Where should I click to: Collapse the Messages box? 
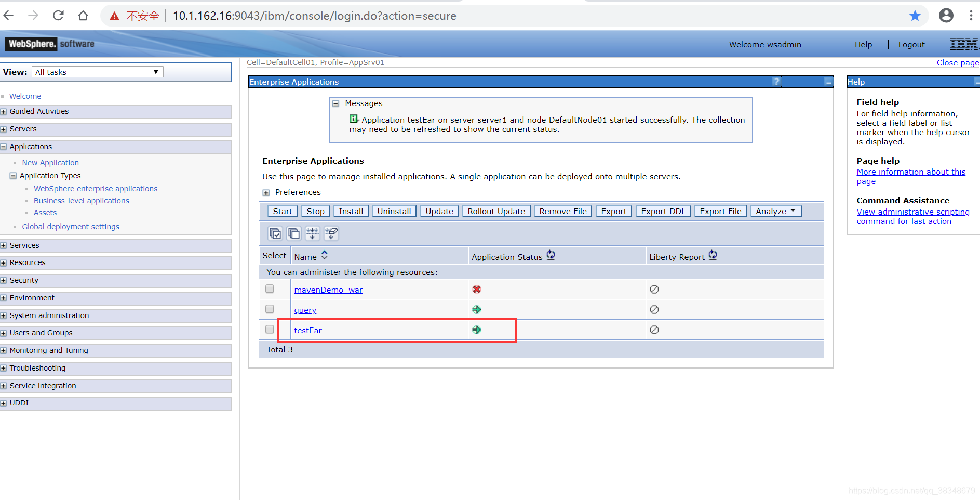pos(335,103)
